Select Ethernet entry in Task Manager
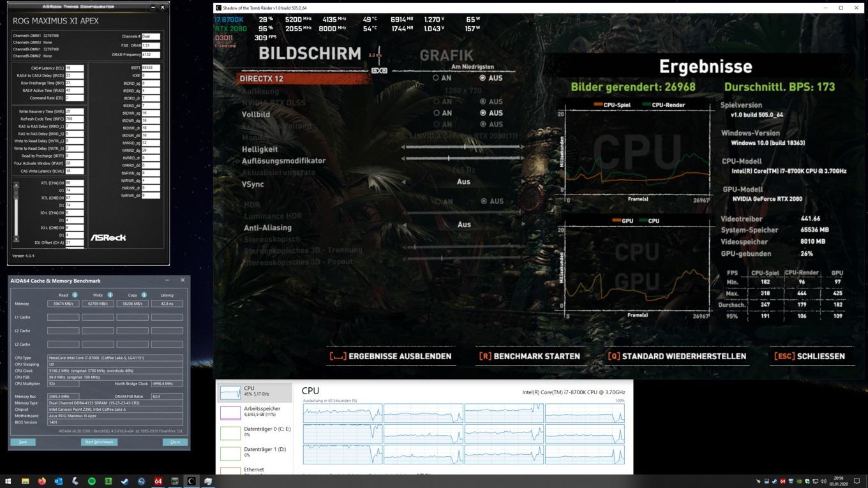Image resolution: width=868 pixels, height=488 pixels. [x=254, y=470]
